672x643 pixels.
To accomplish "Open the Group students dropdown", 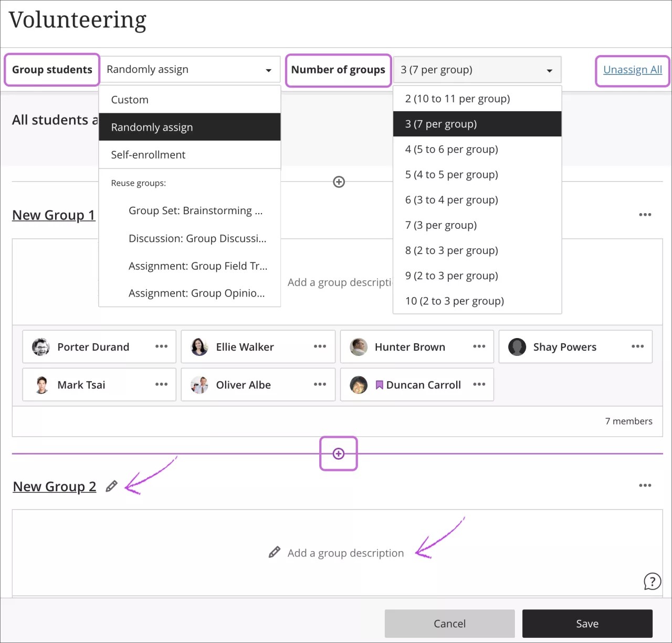I will (189, 69).
